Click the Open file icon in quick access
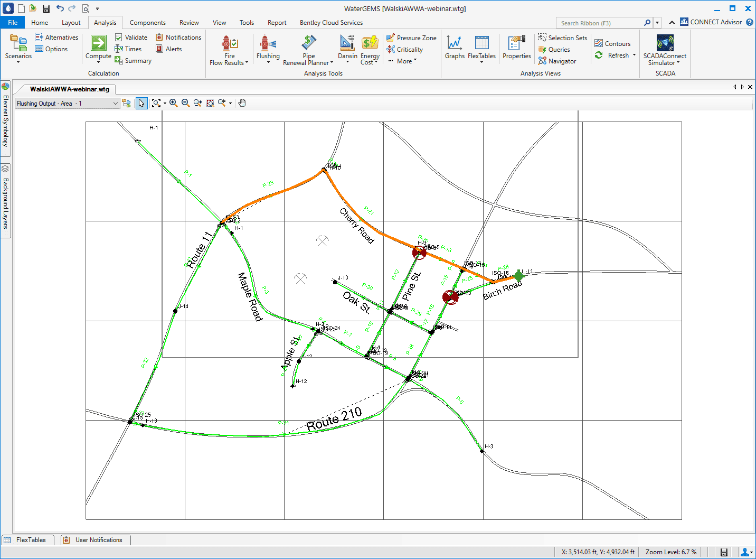Image resolution: width=756 pixels, height=559 pixels. 33,8
